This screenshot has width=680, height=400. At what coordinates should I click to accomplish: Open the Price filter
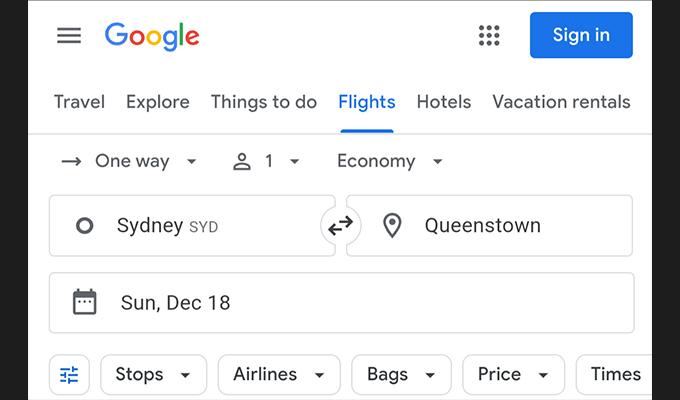(x=513, y=375)
